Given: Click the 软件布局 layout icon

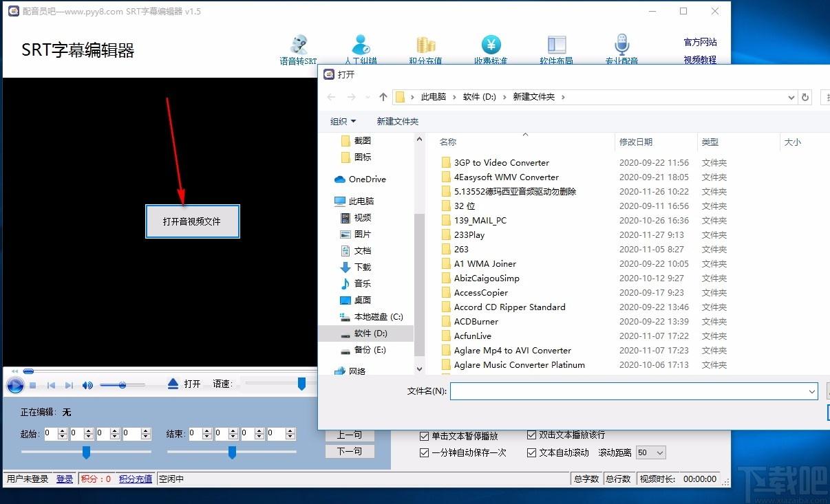Looking at the screenshot, I should (556, 50).
